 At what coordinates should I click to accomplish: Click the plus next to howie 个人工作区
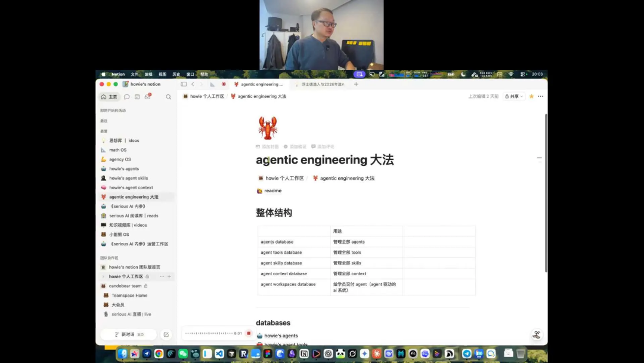tap(169, 276)
